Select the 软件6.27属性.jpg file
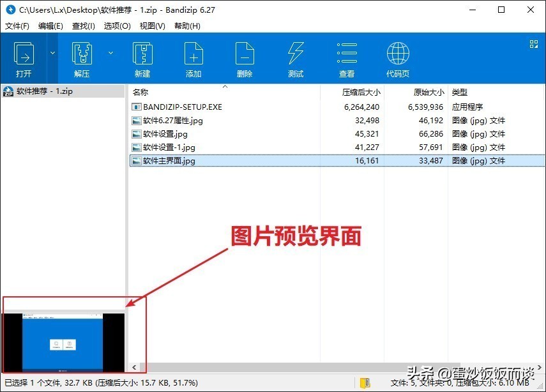 pyautogui.click(x=337, y=121)
